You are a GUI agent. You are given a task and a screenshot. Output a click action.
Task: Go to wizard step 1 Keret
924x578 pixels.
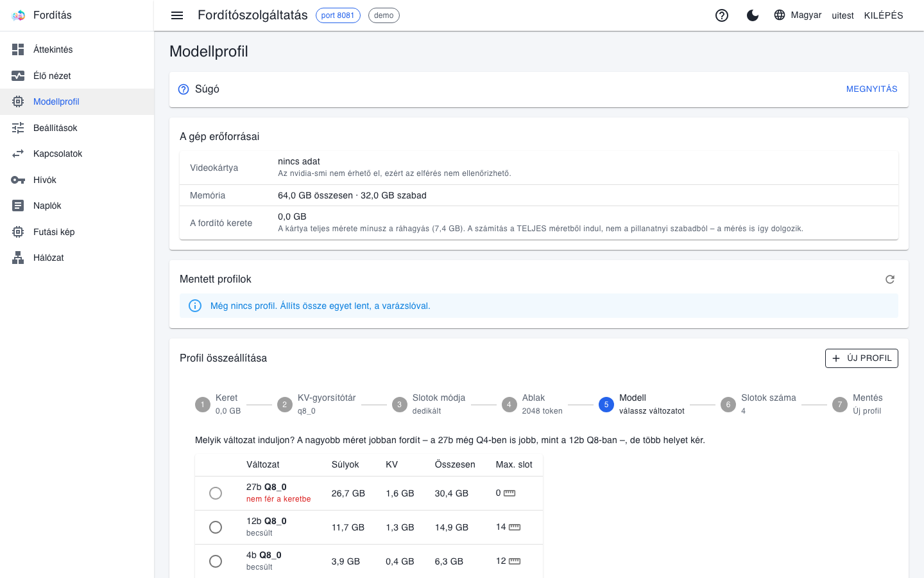(218, 405)
